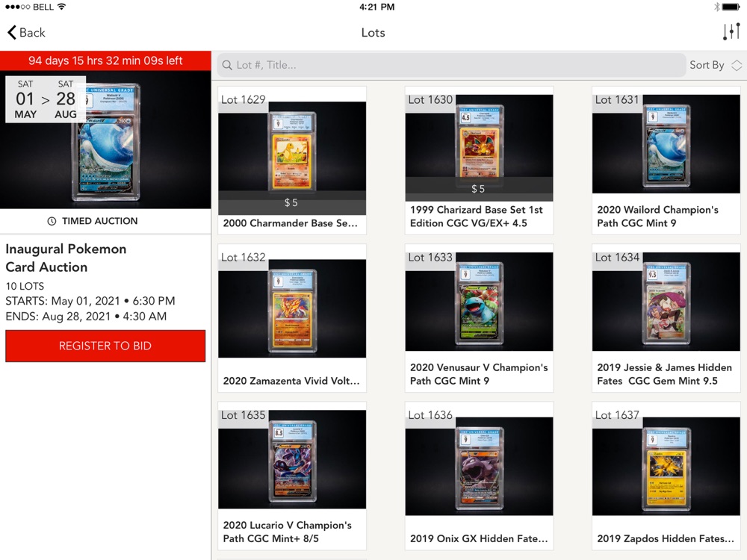
Task: Open the filter sliders icon
Action: 731,32
